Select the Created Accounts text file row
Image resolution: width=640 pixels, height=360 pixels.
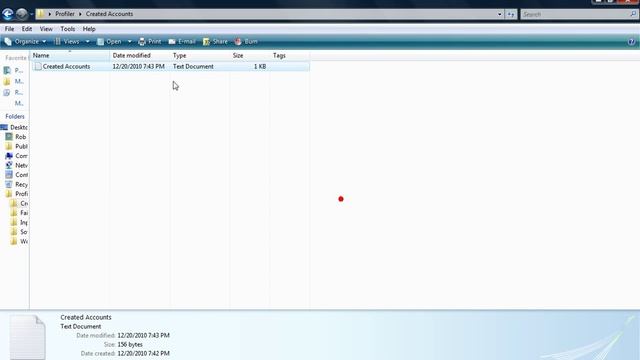170,67
